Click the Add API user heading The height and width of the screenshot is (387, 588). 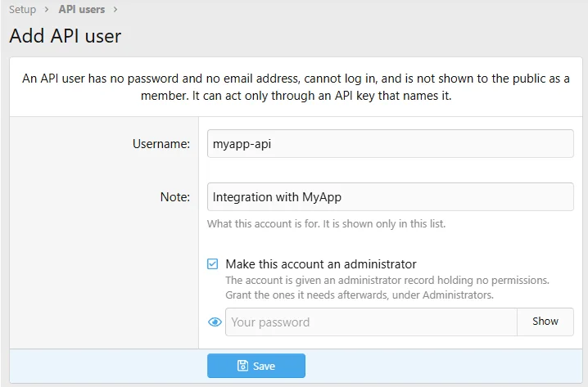pyautogui.click(x=66, y=36)
